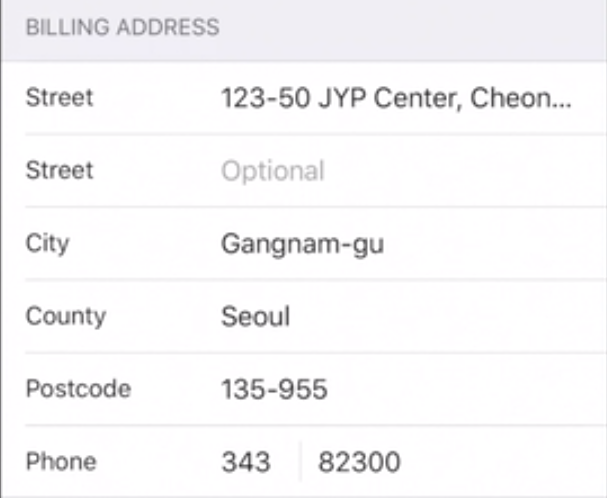Click divider between phone code and number

(299, 462)
